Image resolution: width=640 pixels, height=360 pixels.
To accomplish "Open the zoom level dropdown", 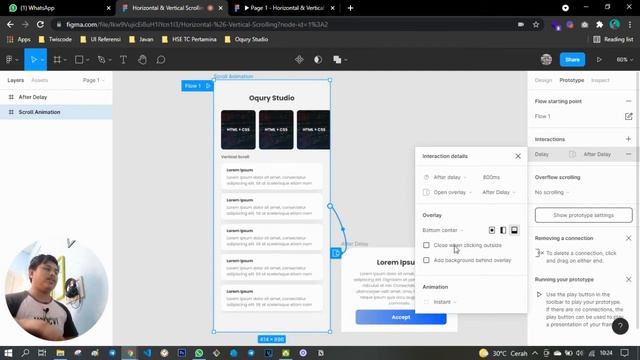I will [624, 60].
